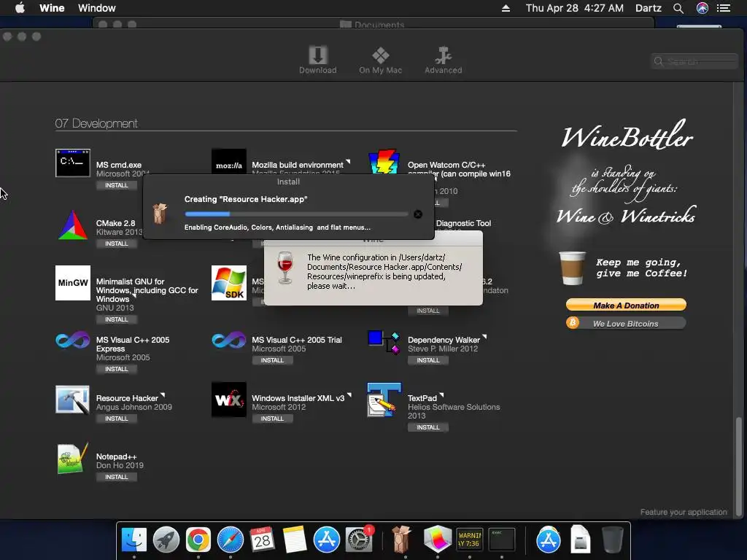
Task: Click the Windows SDK icon
Action: pos(228,283)
